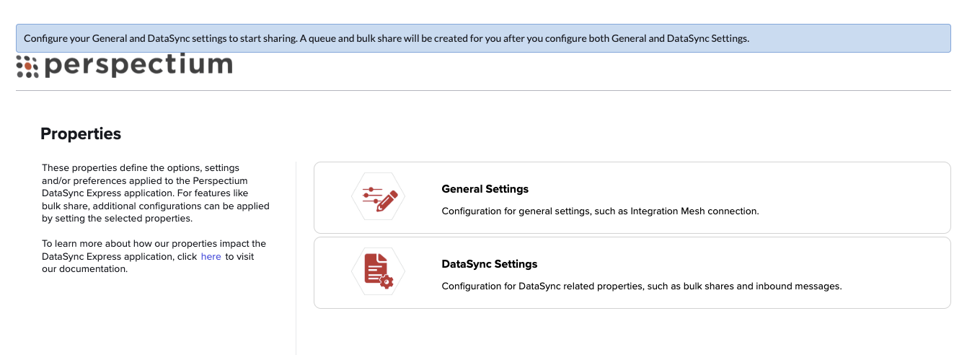Click the Perspectium dotted logo mark
Viewport: 980px width, 355px height.
27,66
